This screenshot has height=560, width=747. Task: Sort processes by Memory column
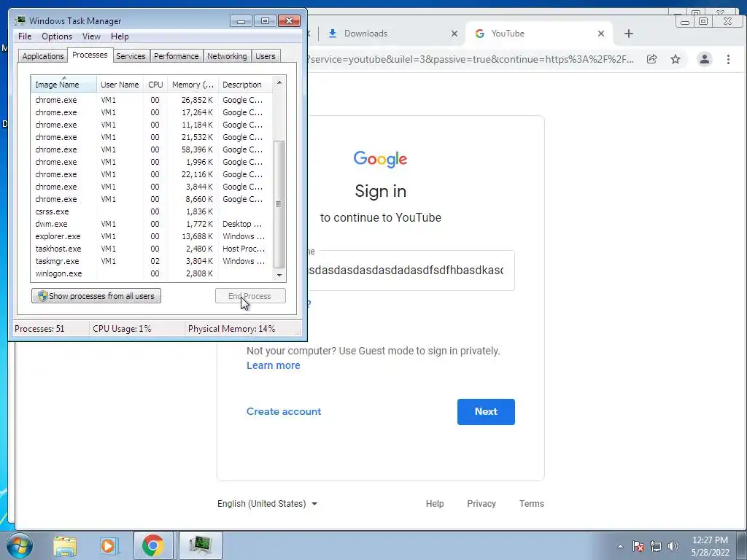pyautogui.click(x=193, y=85)
